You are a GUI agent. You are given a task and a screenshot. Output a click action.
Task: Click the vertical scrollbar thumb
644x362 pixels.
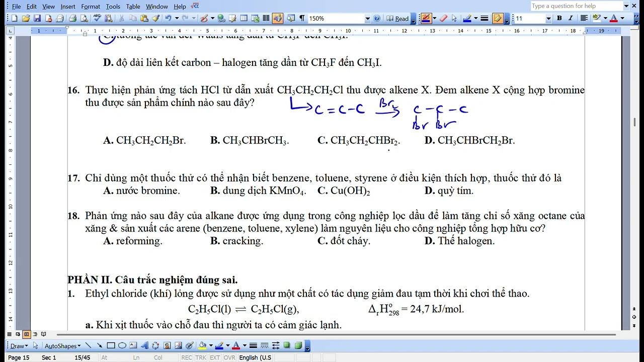click(634, 122)
